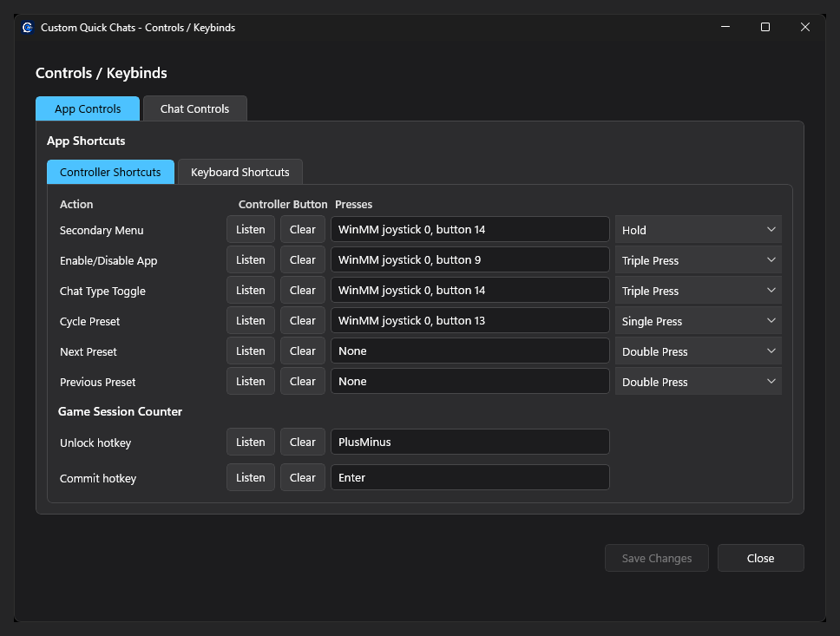Click the Next Preset button field

tap(469, 351)
